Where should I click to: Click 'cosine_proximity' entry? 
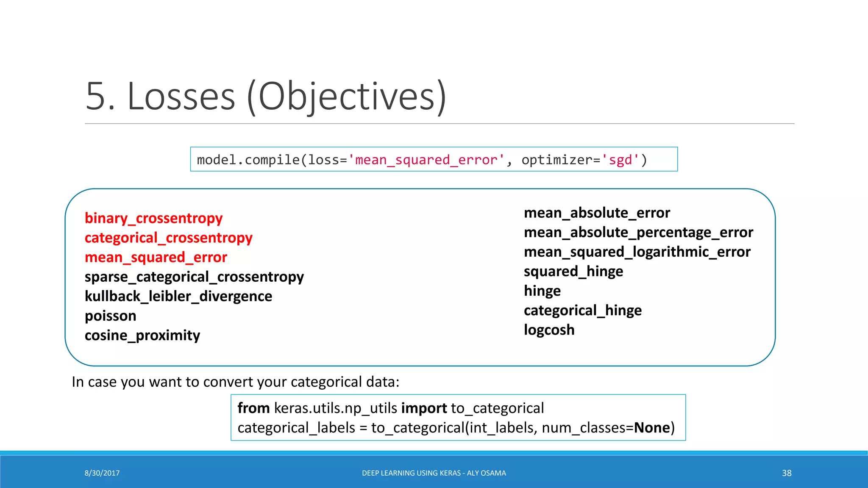pyautogui.click(x=142, y=335)
